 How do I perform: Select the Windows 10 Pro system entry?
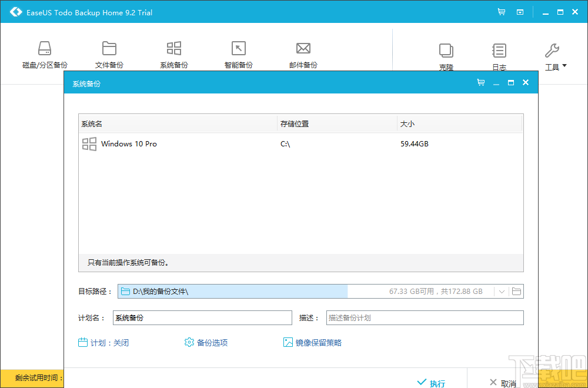129,143
